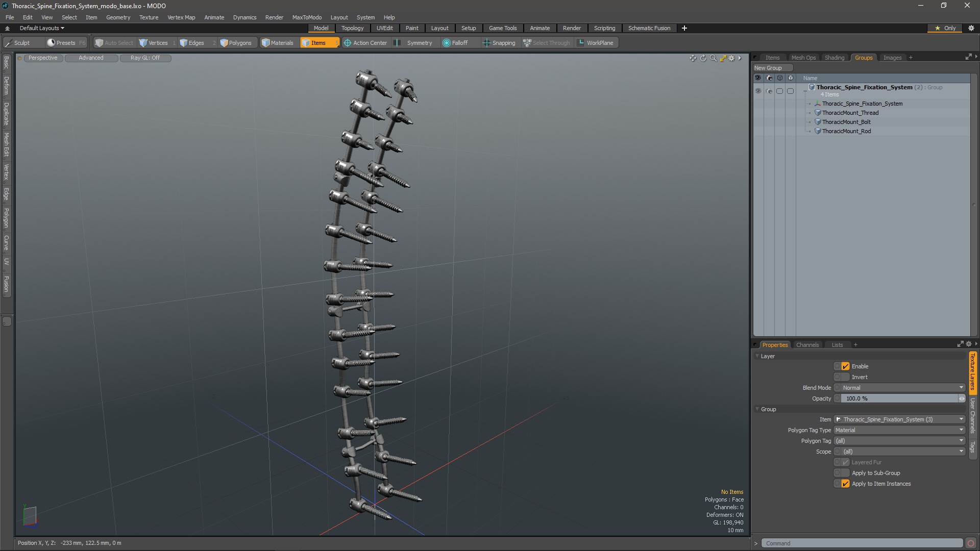Open the Geometry menu
This screenshot has height=551, width=980.
click(x=118, y=17)
